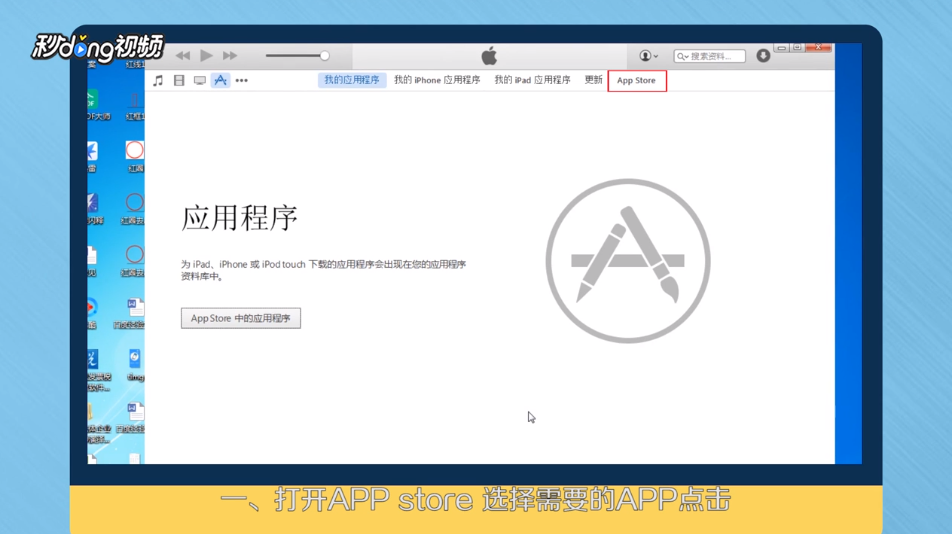Open the Music library icon
Screen dimensions: 952x534
(158, 80)
